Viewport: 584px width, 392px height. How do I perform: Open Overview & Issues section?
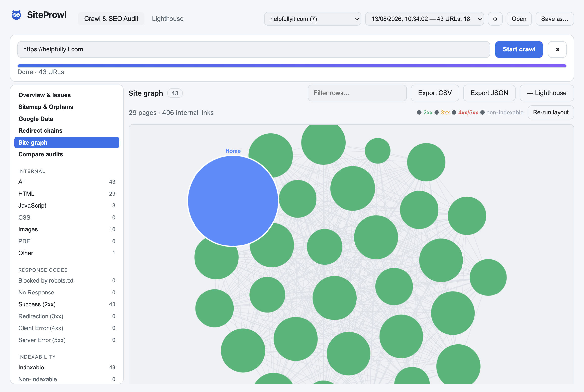(67, 95)
